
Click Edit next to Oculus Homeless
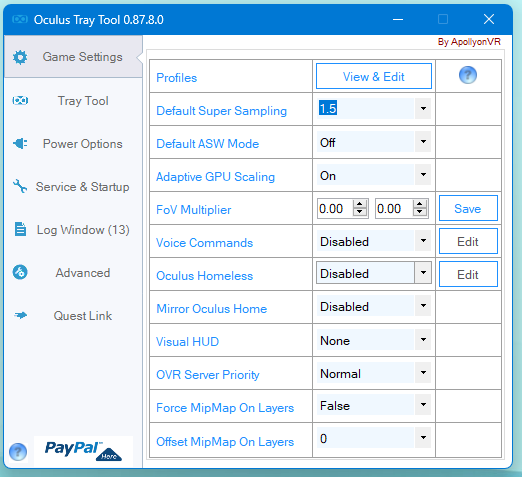coord(468,274)
